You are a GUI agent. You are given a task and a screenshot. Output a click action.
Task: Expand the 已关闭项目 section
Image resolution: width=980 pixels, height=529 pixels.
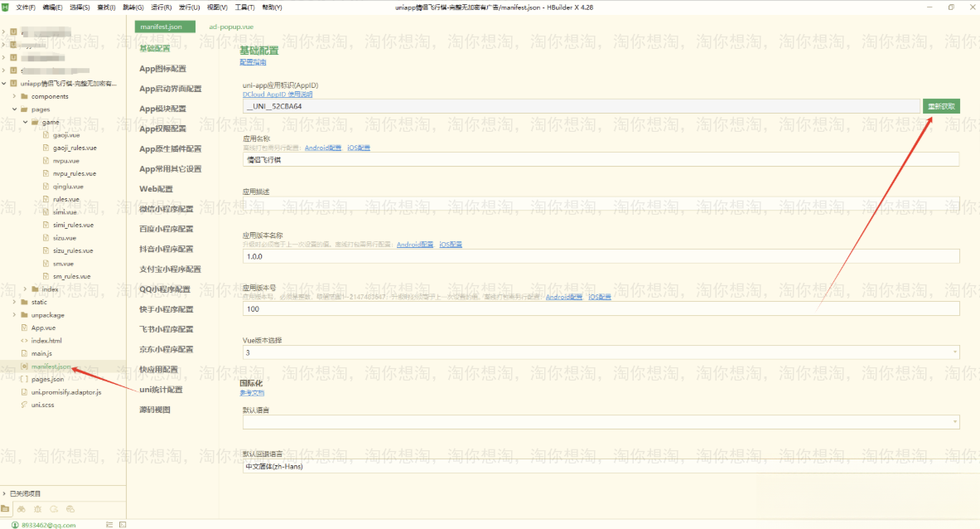(4, 493)
